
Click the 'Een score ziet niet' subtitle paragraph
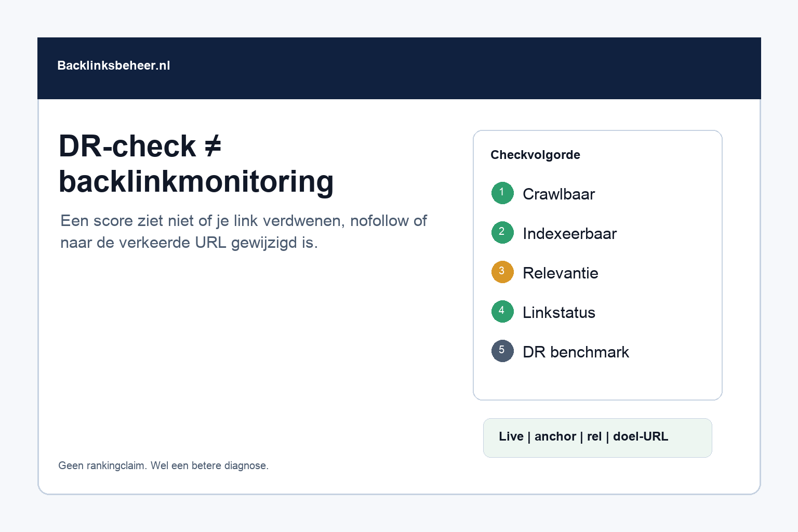click(244, 232)
